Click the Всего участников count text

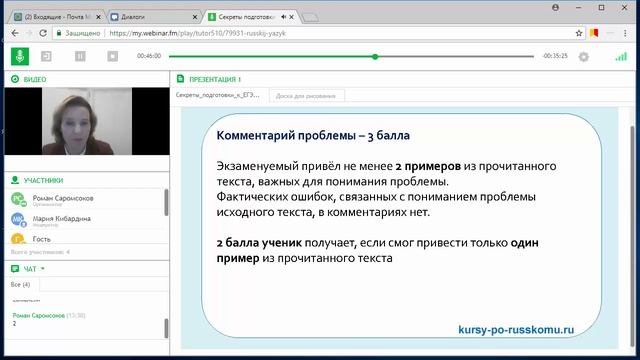pos(40,252)
